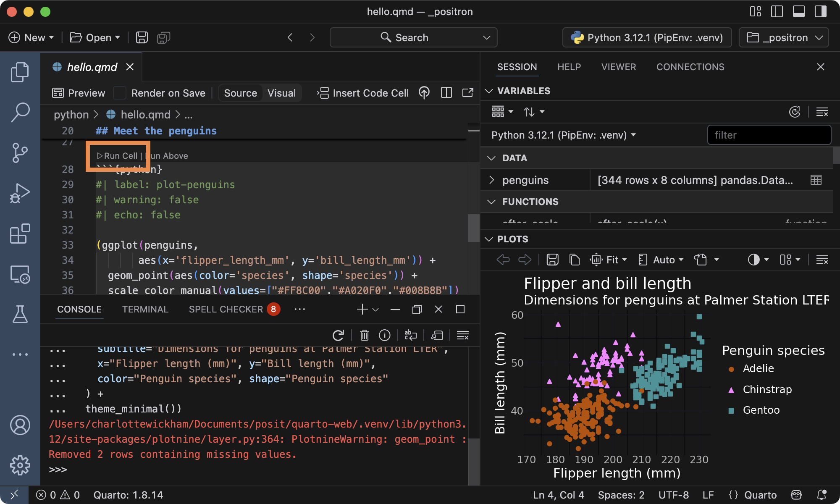
Task: Expand the penguins variable row
Action: pos(492,180)
